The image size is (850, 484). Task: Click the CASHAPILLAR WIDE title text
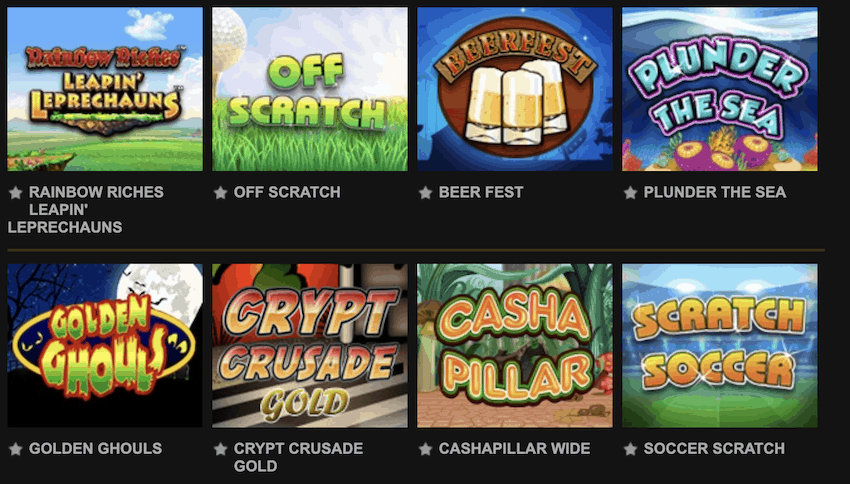pos(514,449)
